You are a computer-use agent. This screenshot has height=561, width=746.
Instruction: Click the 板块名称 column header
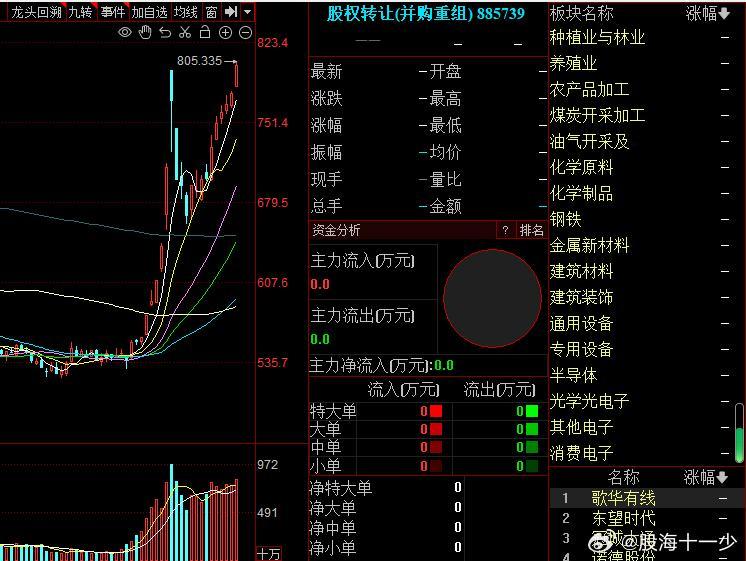(581, 13)
